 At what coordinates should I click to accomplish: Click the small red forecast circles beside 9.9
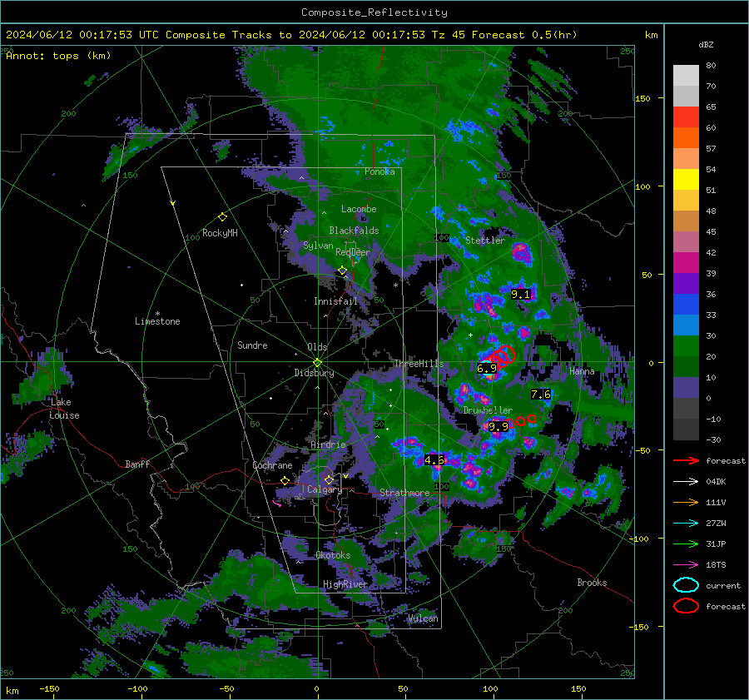coord(521,421)
